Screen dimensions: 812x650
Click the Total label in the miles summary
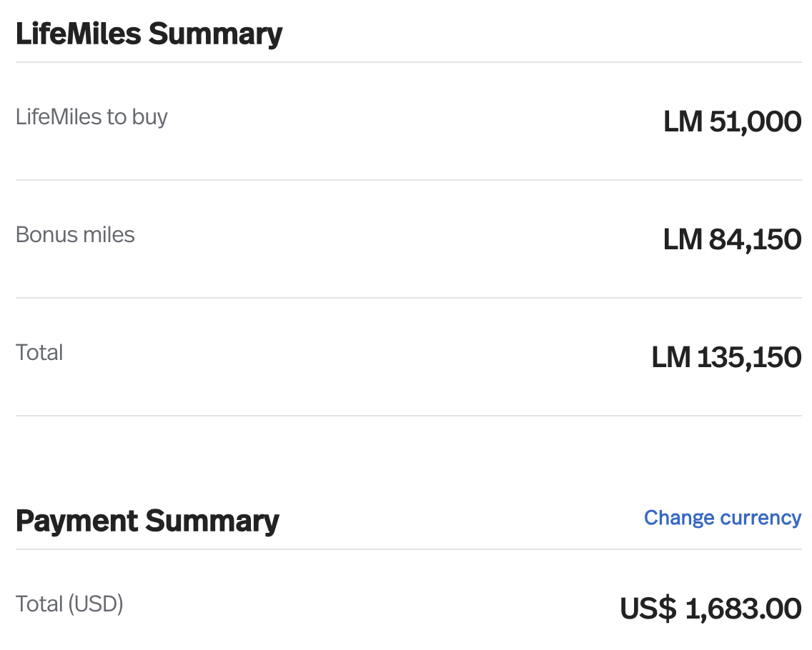[x=39, y=353]
